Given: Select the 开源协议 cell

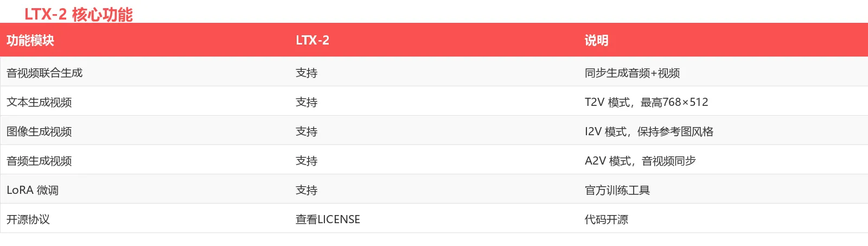Looking at the screenshot, I should [28, 219].
